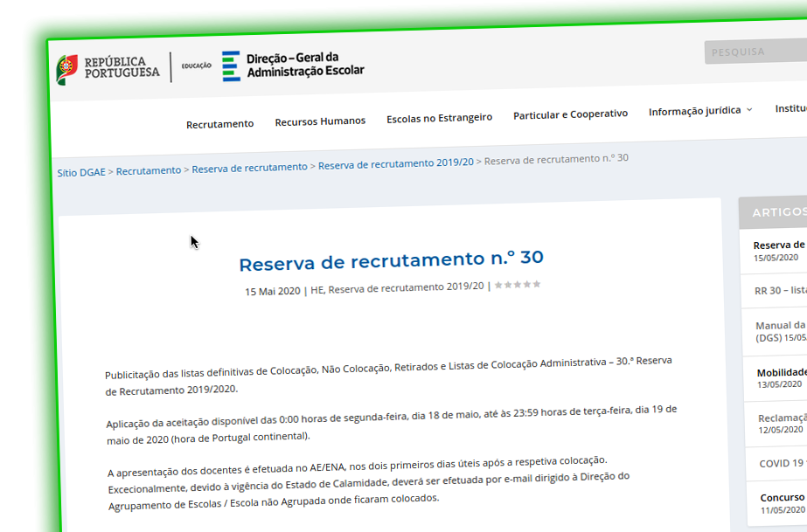807x532 pixels.
Task: Open the Informação jurídica dropdown menu
Action: [x=693, y=111]
